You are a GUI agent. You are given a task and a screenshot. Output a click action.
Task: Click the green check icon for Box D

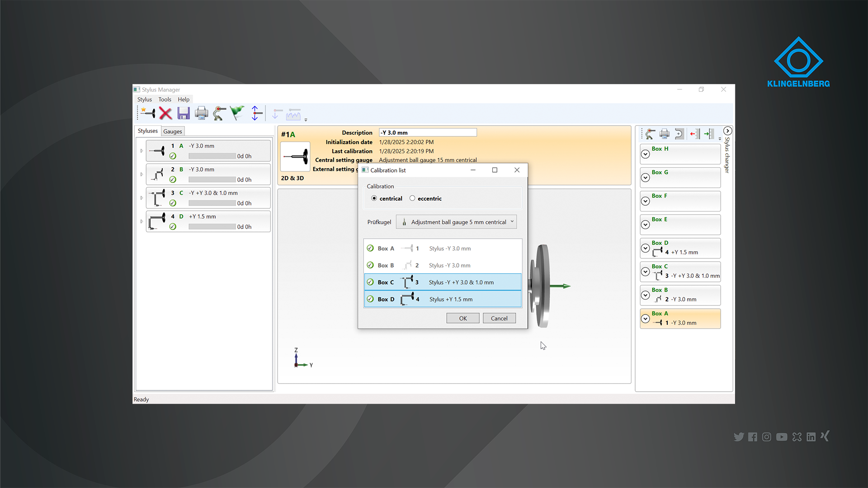(370, 299)
